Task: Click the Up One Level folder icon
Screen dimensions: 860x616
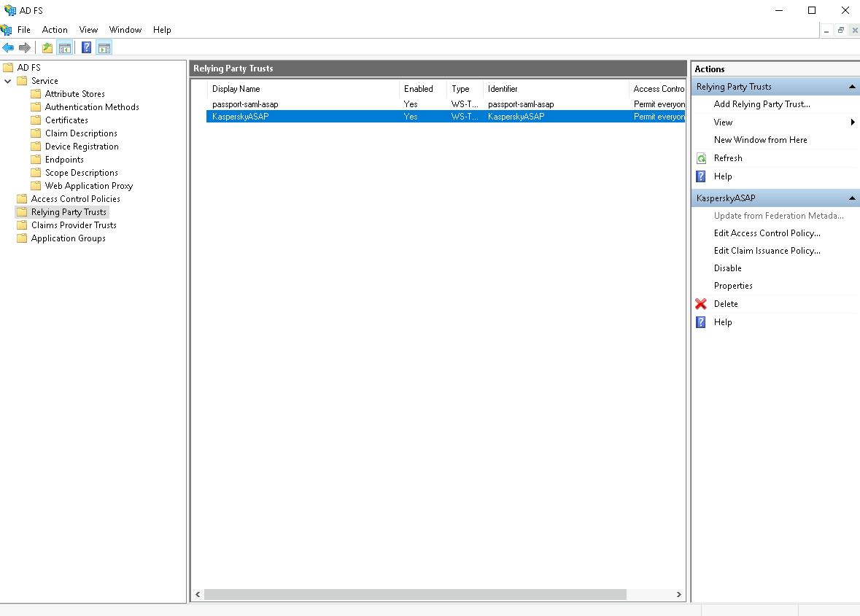Action: tap(47, 48)
